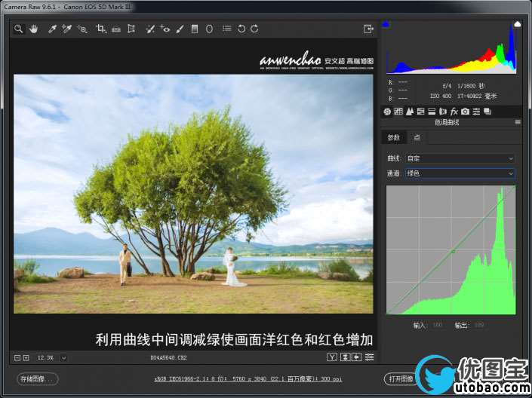Open the Basic panel icon
The height and width of the screenshot is (398, 532).
point(387,112)
